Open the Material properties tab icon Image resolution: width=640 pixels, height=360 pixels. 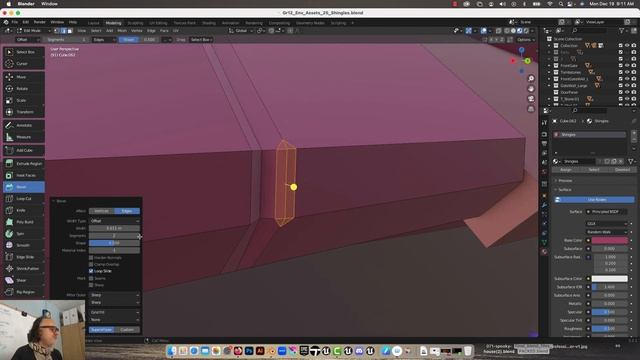(x=544, y=252)
